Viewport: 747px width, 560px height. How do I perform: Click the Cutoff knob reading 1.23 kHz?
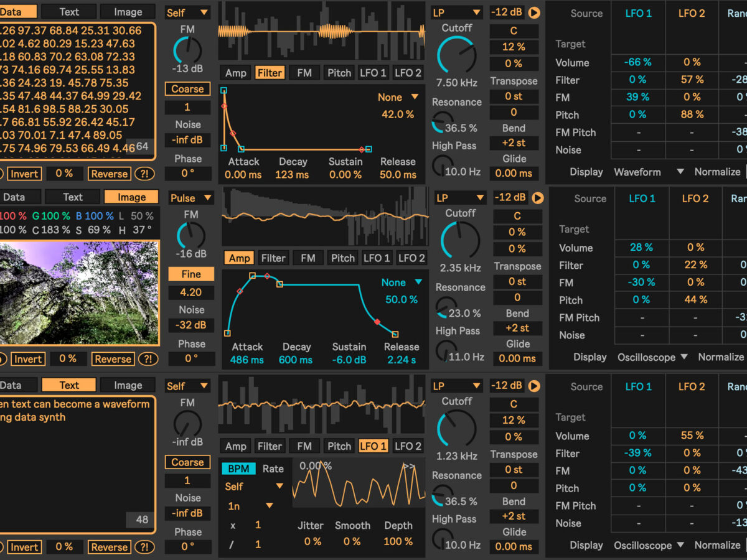(x=456, y=429)
